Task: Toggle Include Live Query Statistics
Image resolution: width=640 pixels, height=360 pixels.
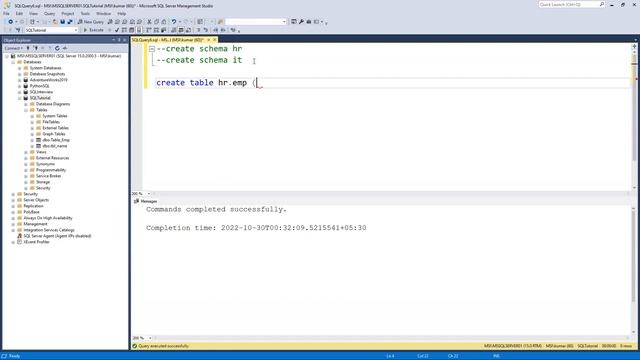Action: 156,30
